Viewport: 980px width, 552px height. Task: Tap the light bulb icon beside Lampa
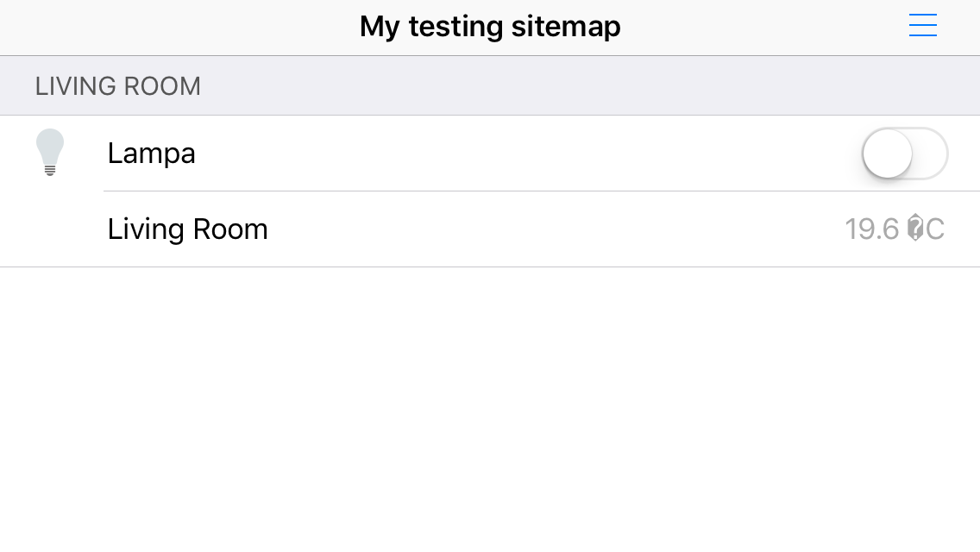click(50, 153)
